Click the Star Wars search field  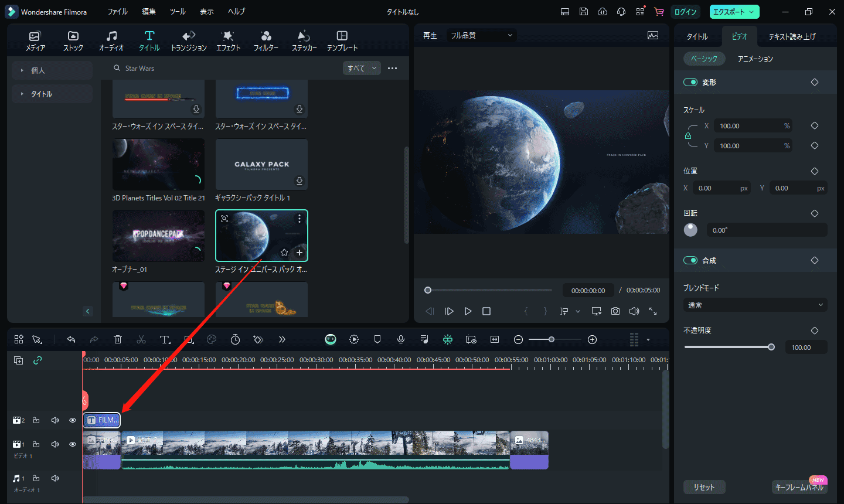pyautogui.click(x=223, y=69)
